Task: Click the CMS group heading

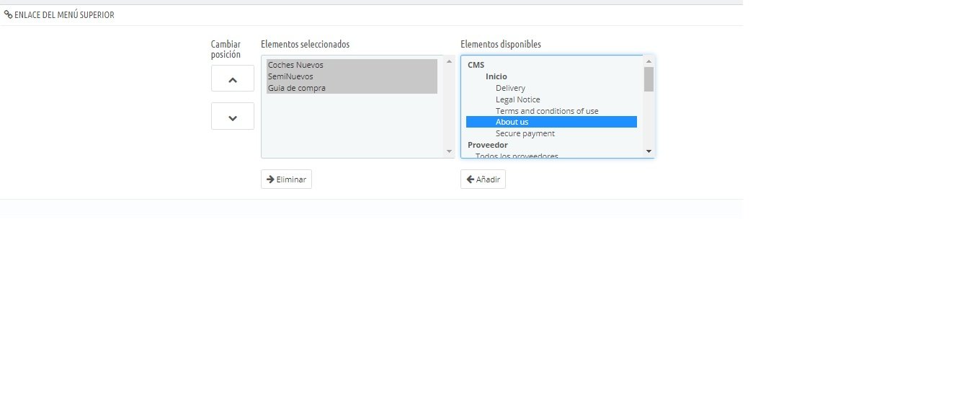Action: pos(476,65)
